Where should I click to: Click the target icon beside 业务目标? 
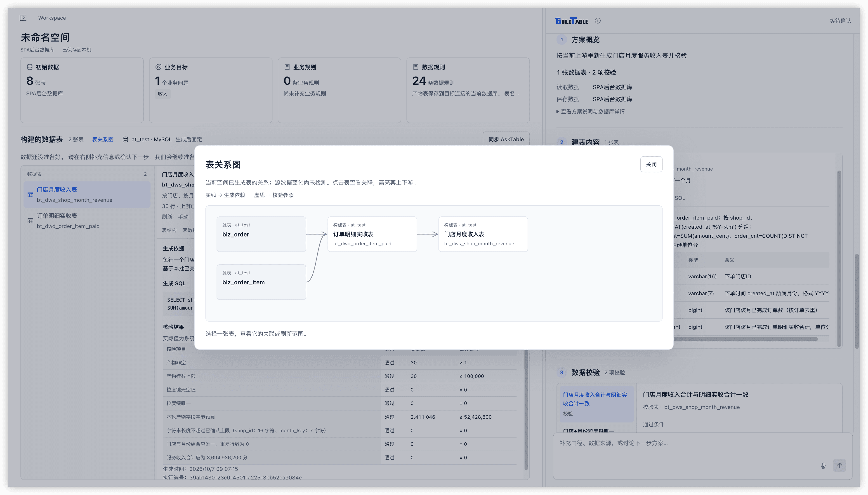click(158, 67)
